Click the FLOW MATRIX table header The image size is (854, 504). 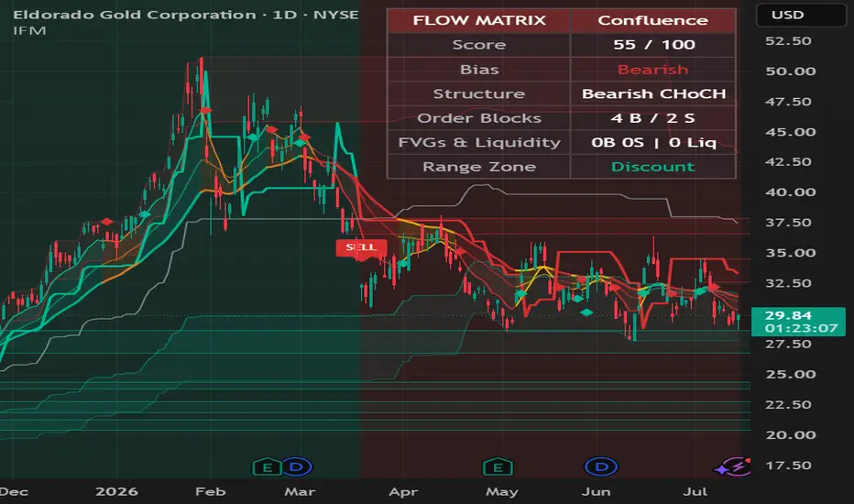click(478, 21)
